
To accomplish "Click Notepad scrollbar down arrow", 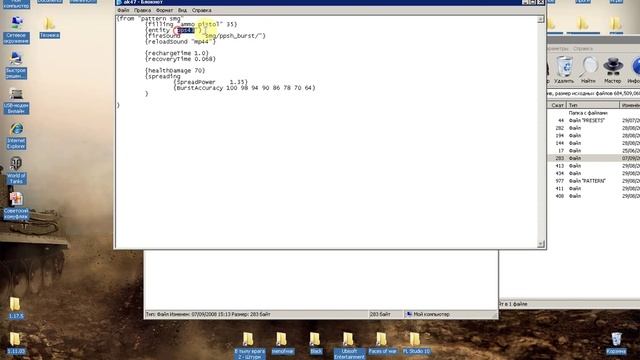I will pos(541,244).
